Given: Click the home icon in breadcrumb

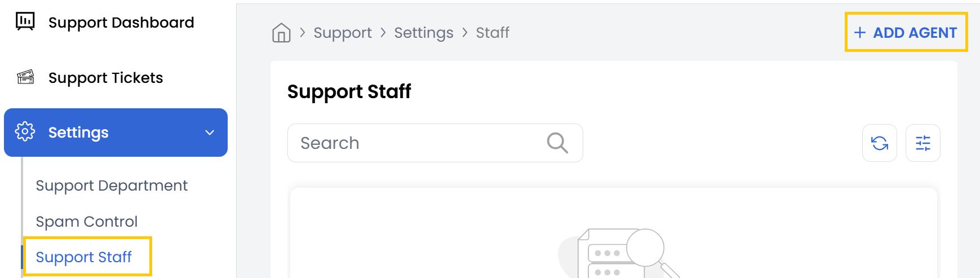Looking at the screenshot, I should (x=281, y=33).
